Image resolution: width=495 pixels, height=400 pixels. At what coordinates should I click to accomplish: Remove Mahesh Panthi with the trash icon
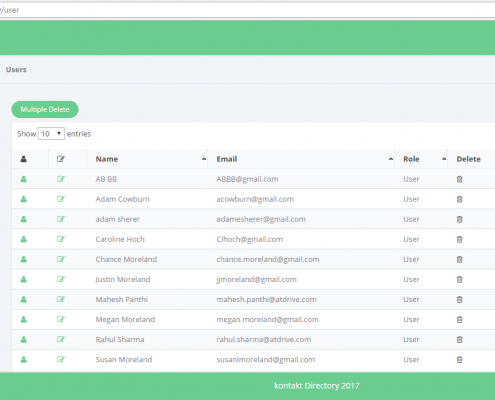click(x=459, y=299)
